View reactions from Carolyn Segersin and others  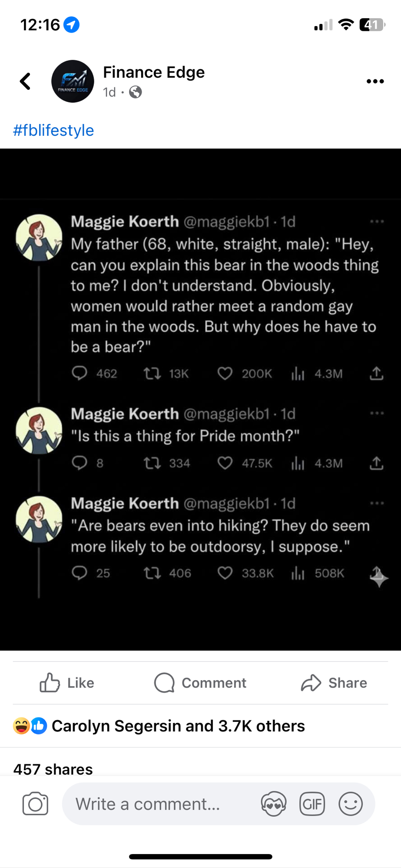click(x=178, y=726)
